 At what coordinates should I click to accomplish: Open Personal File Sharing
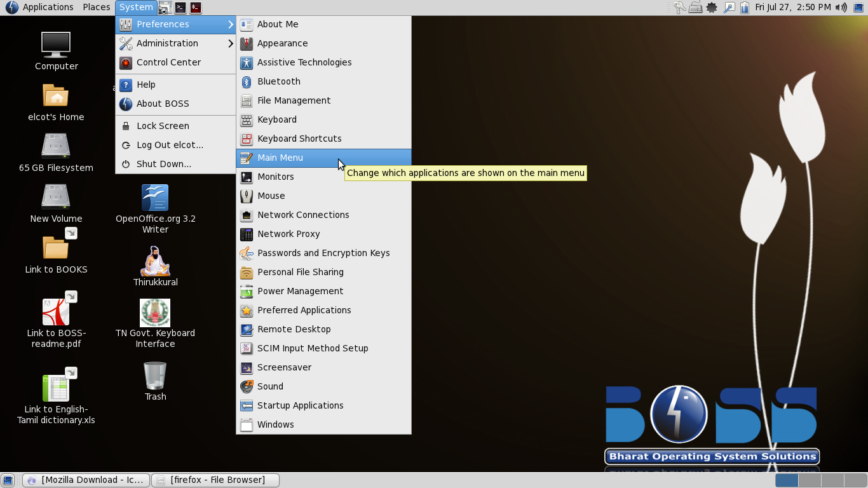tap(323, 272)
